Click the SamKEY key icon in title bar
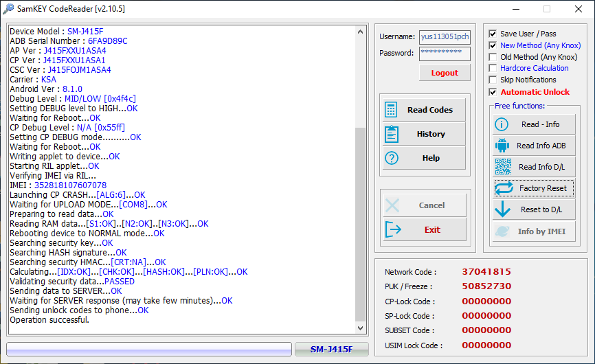Viewport: 595px width, 364px height. (x=8, y=8)
